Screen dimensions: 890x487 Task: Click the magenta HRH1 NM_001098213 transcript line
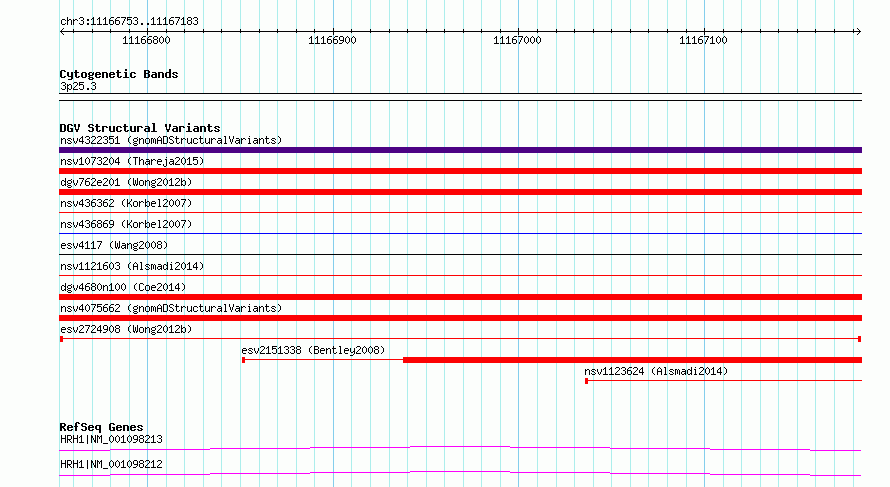(x=460, y=448)
